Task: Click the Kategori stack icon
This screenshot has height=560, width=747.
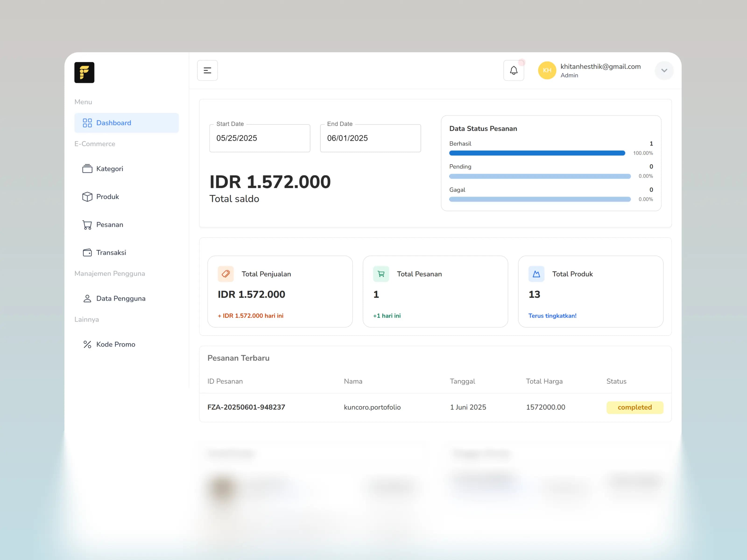Action: click(x=87, y=168)
